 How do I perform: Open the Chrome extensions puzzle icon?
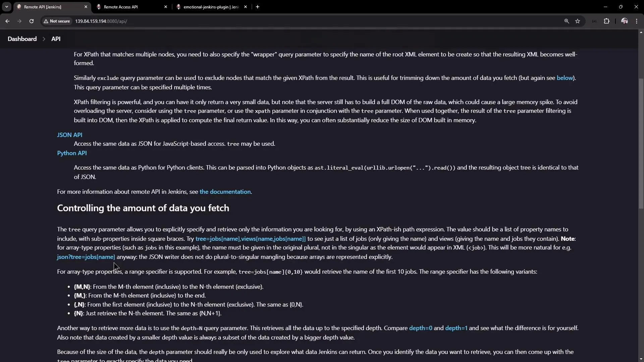click(607, 21)
